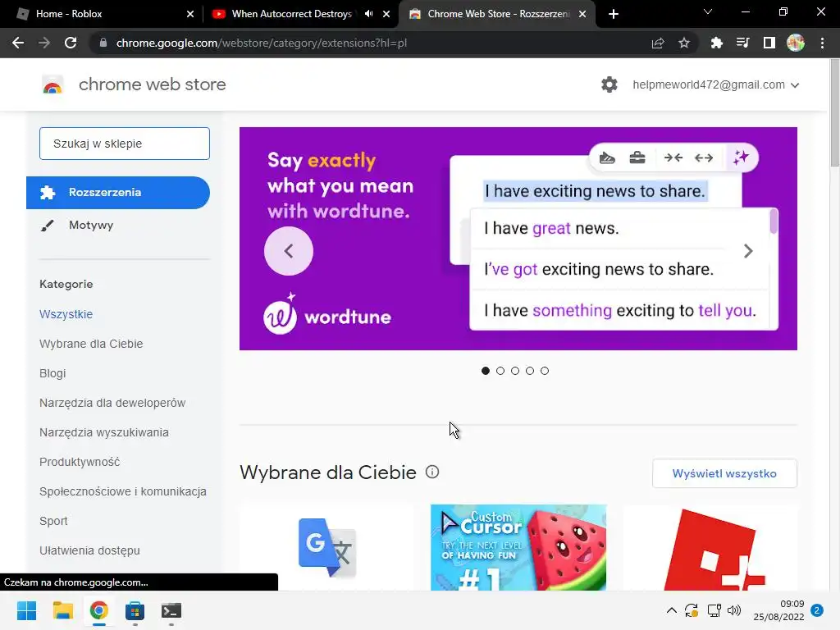The height and width of the screenshot is (630, 840).
Task: Close the When Autocorrect Destroys tab
Action: pyautogui.click(x=386, y=14)
